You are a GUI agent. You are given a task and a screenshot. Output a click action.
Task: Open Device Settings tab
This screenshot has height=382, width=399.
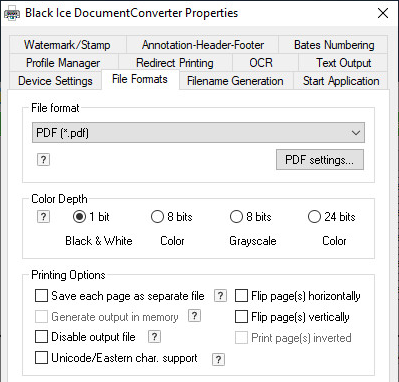[x=55, y=81]
